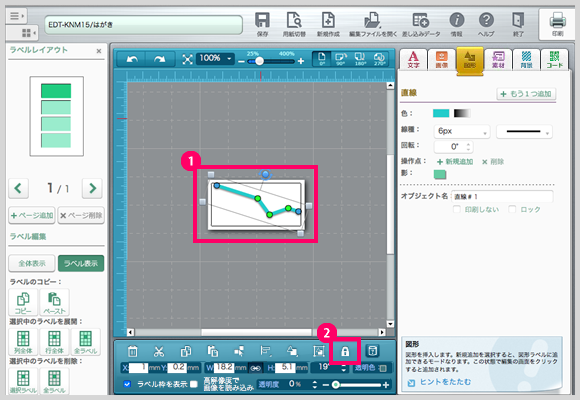Screen dimensions: 580x400
Task: Click the lock icon in bottom toolbar
Action: coord(345,351)
